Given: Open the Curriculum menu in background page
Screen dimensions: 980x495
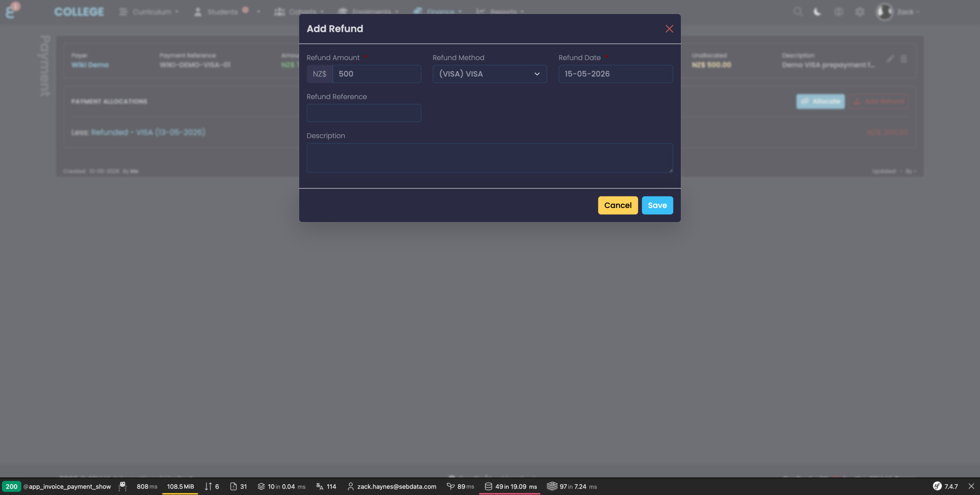Looking at the screenshot, I should (x=149, y=12).
